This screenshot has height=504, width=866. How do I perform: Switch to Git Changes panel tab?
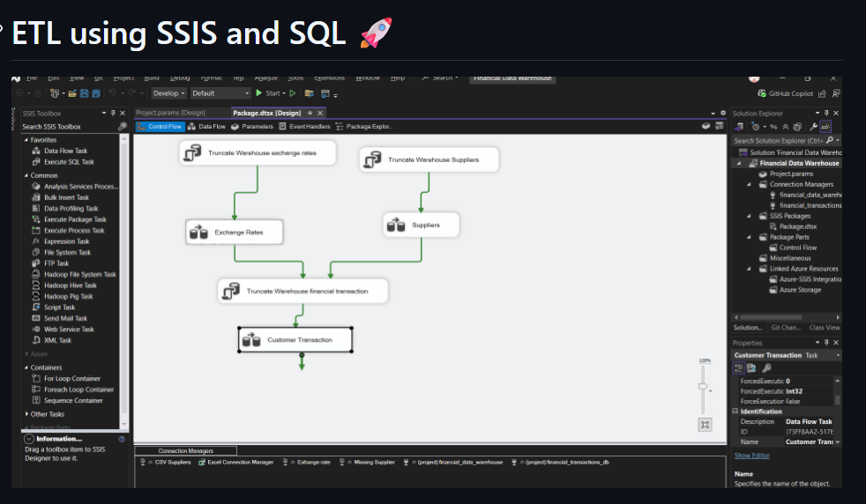[786, 328]
